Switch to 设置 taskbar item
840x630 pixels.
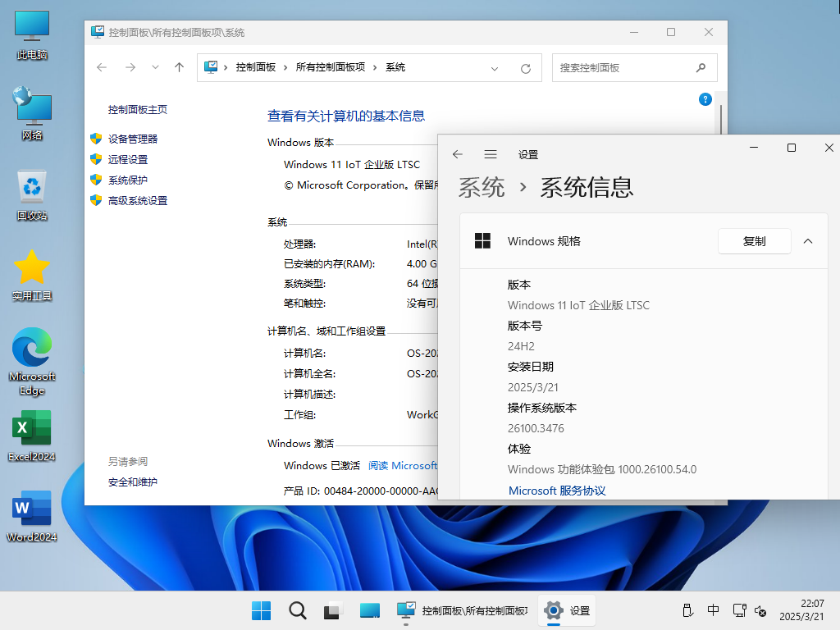pyautogui.click(x=567, y=610)
